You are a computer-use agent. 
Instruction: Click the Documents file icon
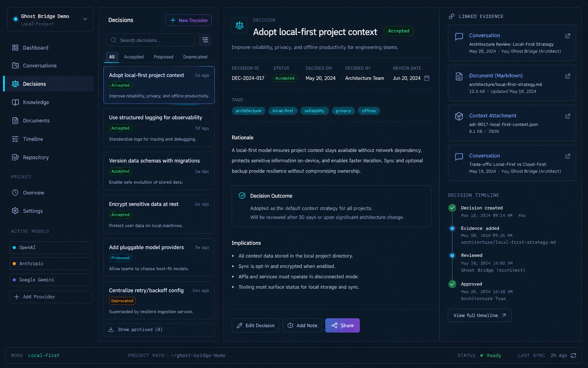pos(15,121)
